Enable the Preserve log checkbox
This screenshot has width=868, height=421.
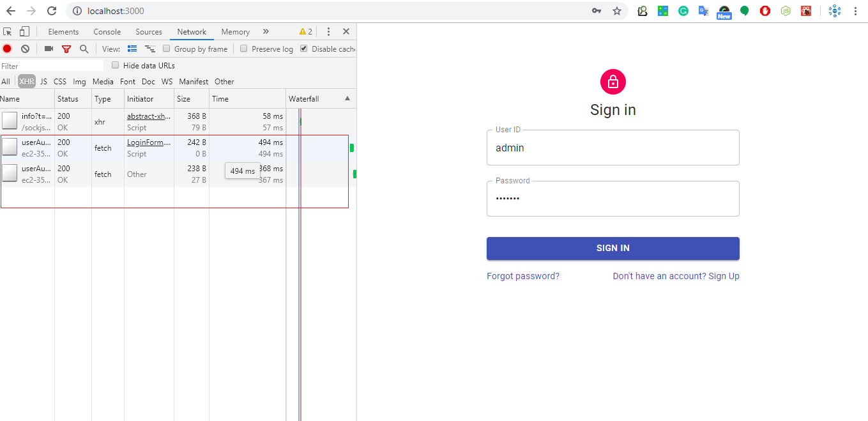(243, 49)
